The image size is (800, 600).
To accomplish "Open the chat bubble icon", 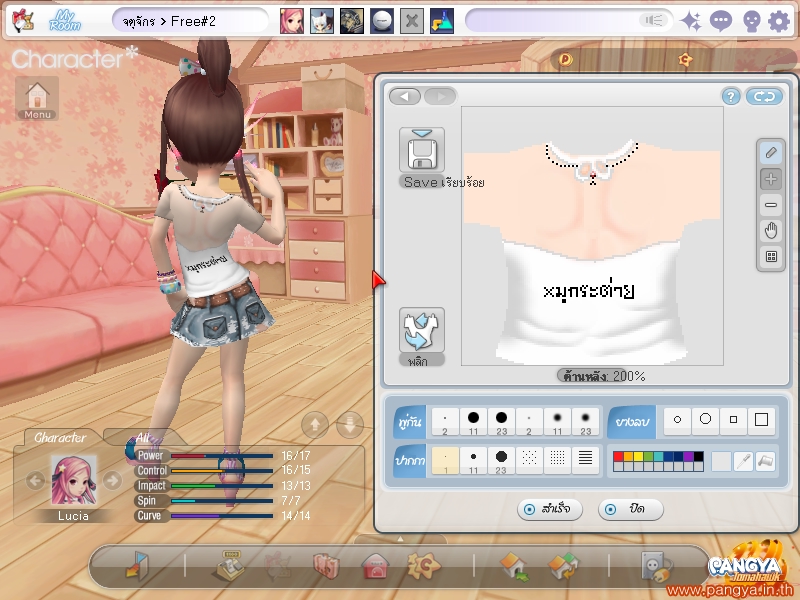I will (720, 21).
